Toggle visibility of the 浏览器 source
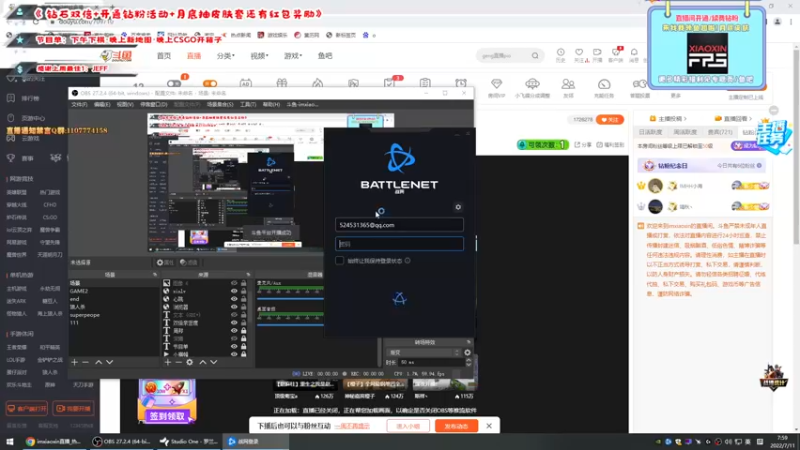Image resolution: width=800 pixels, height=450 pixels. [234, 307]
